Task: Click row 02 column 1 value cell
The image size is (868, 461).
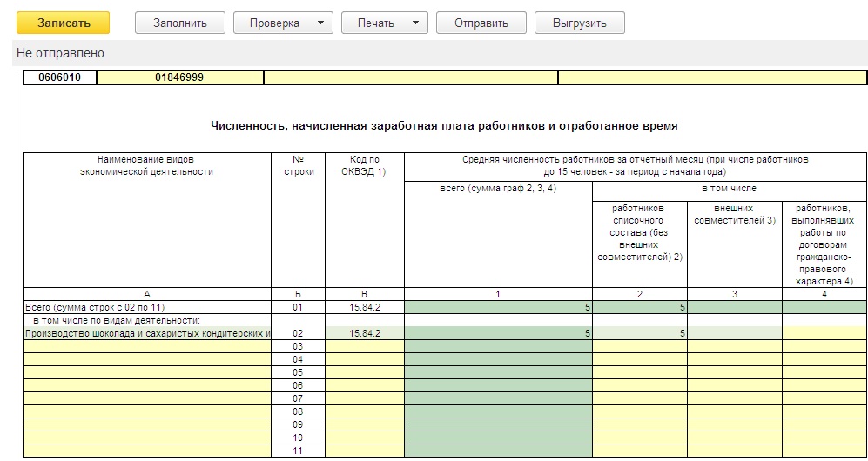Action: 498,333
